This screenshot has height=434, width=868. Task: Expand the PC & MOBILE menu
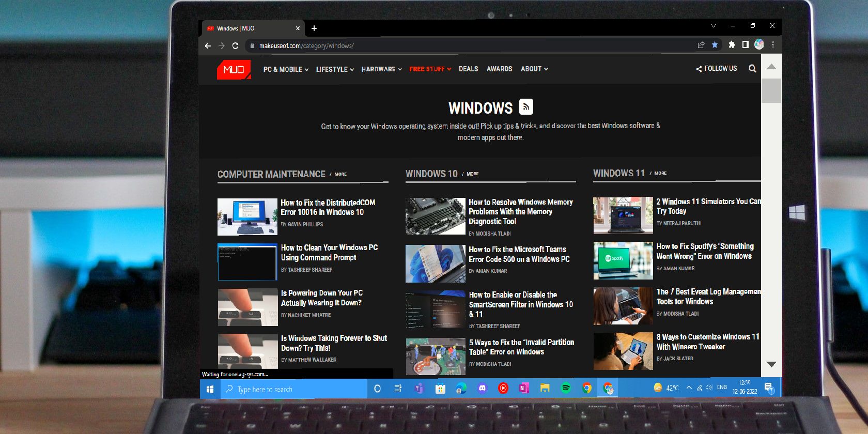[x=286, y=69]
